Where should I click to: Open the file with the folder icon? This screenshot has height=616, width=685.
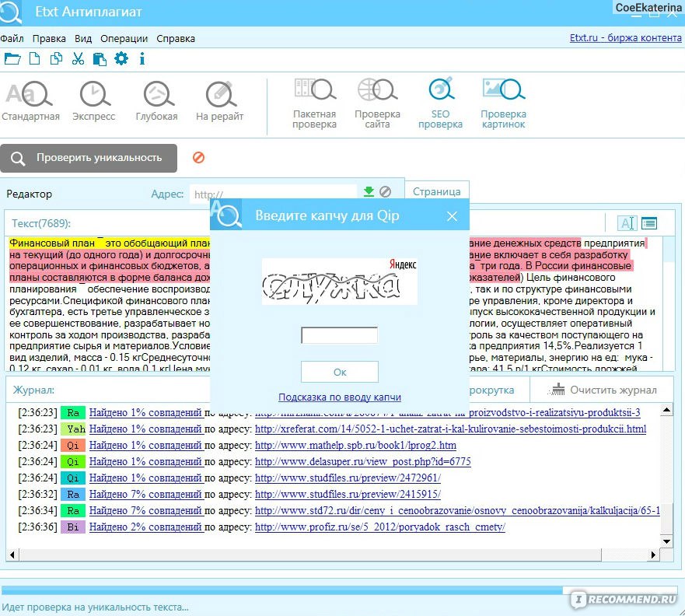pyautogui.click(x=12, y=58)
